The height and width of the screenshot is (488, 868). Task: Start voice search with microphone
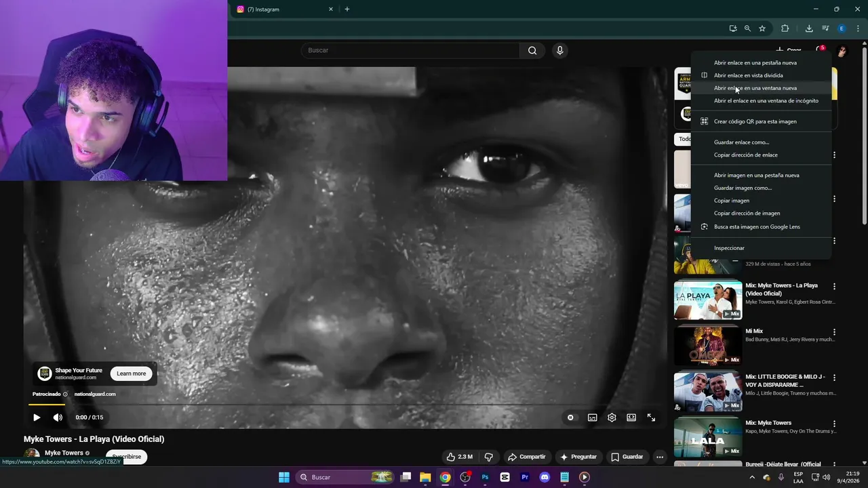pos(559,50)
